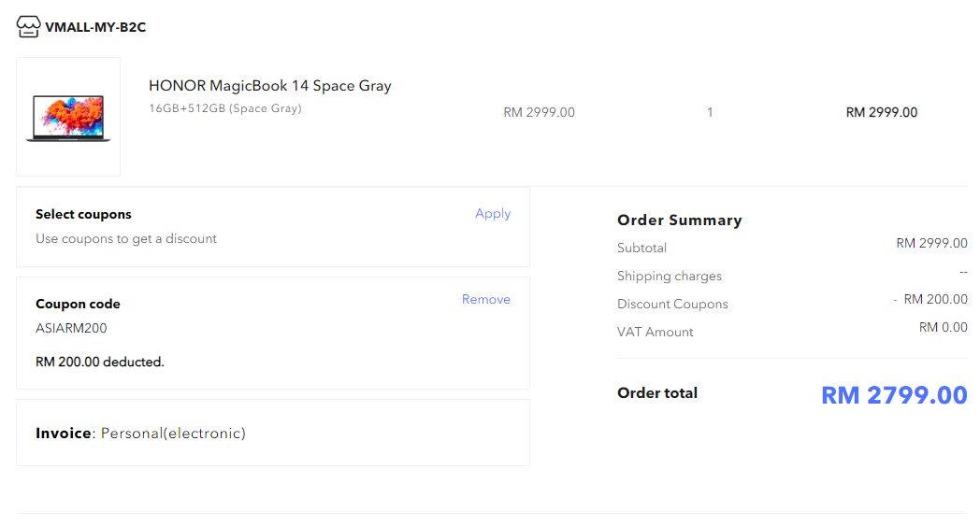Image resolution: width=980 pixels, height=526 pixels.
Task: Click the Discount Coupons amount
Action: pos(934,299)
